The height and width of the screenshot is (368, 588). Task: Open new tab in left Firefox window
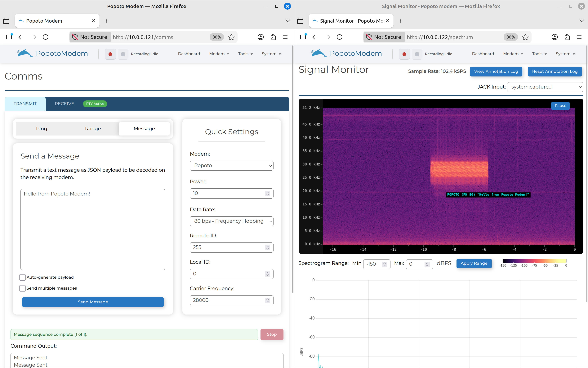coord(106,21)
